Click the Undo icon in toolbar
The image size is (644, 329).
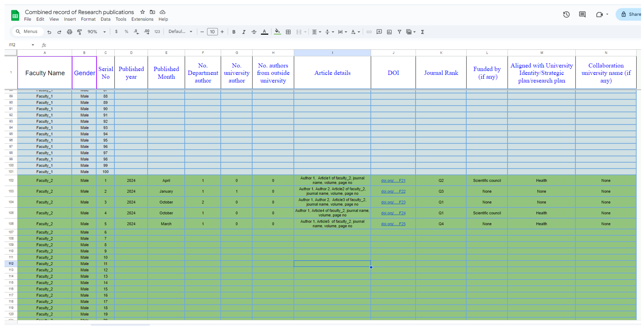click(x=49, y=32)
